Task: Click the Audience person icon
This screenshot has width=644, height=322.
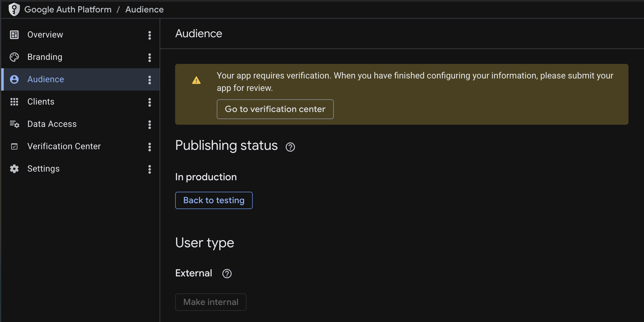Action: click(14, 79)
